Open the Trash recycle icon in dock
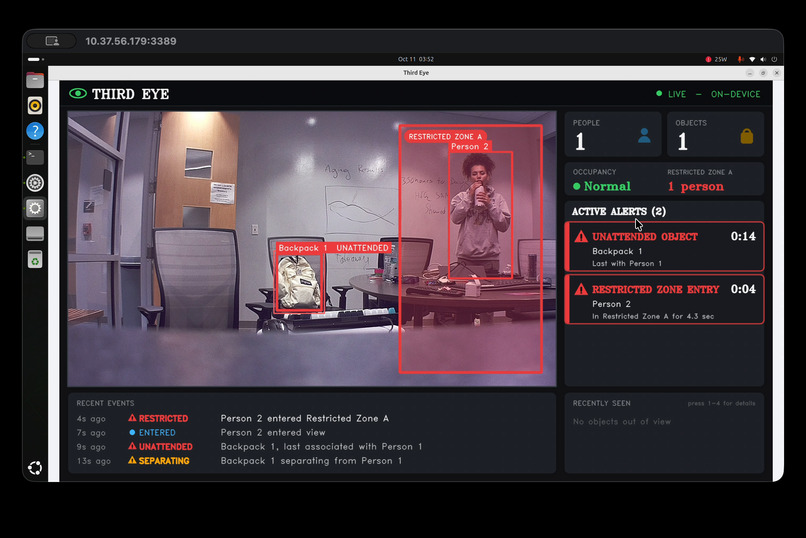Image resolution: width=806 pixels, height=538 pixels. 35,259
